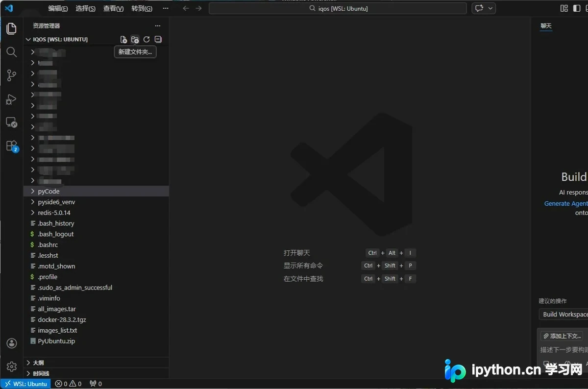Open the .bash_history file
This screenshot has width=588, height=389.
tap(96, 223)
